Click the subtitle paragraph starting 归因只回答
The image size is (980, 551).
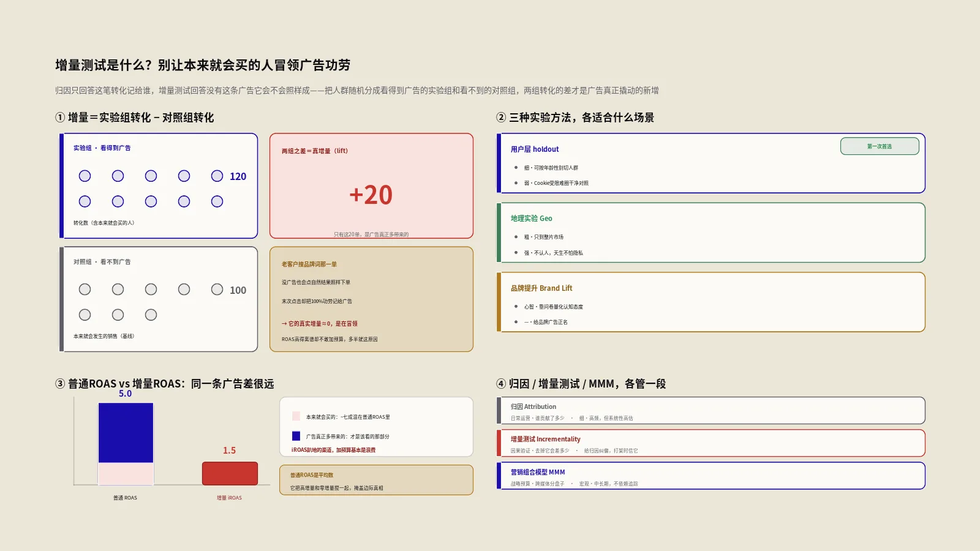coord(357,91)
